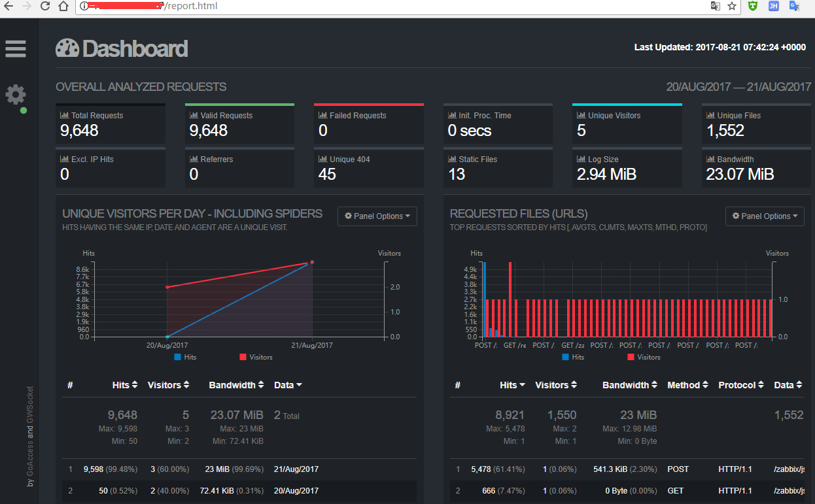Image resolution: width=815 pixels, height=504 pixels.
Task: Sort visitors table by Bandwidth column
Action: tap(236, 385)
